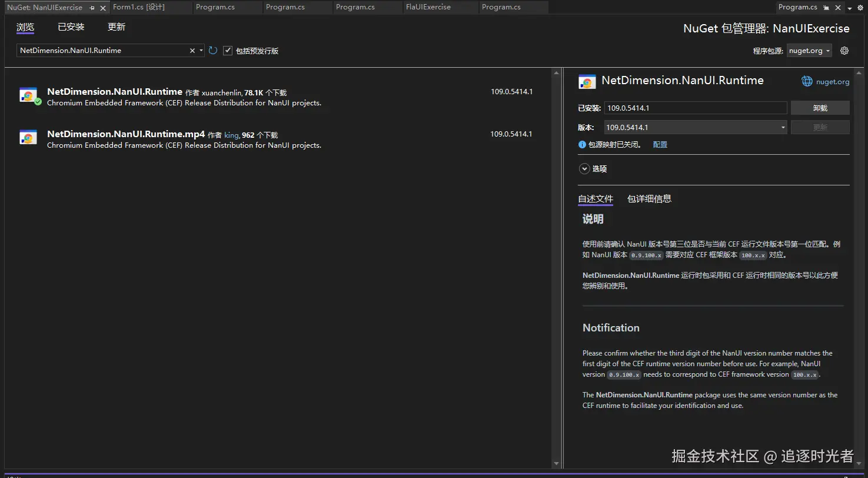Image resolution: width=868 pixels, height=478 pixels.
Task: Click the 更新 button in details pane
Action: tap(820, 127)
